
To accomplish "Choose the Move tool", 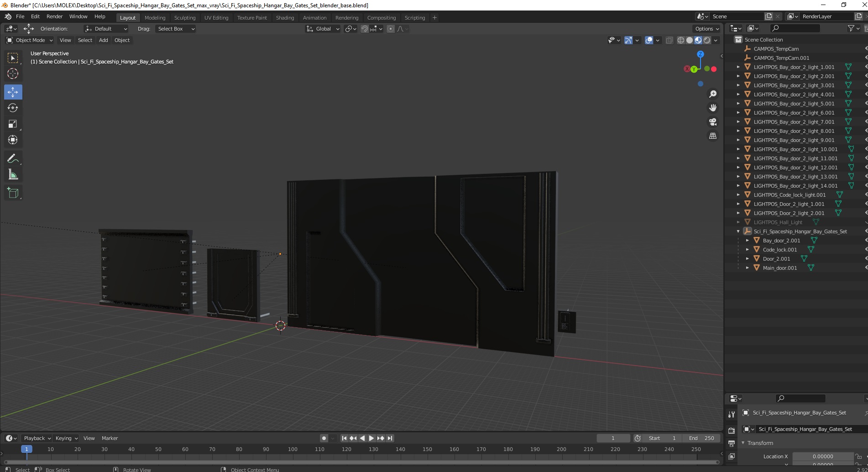I will (13, 92).
